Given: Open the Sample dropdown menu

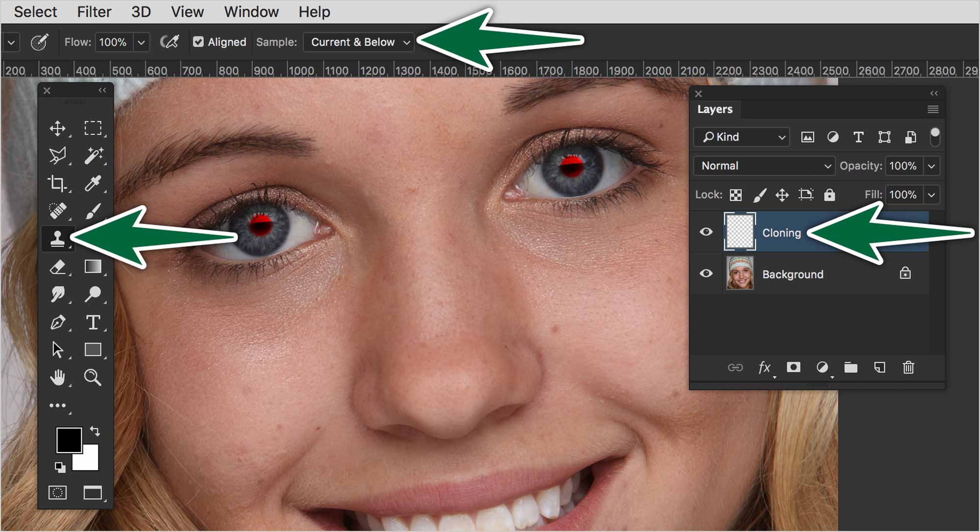Looking at the screenshot, I should 358,42.
